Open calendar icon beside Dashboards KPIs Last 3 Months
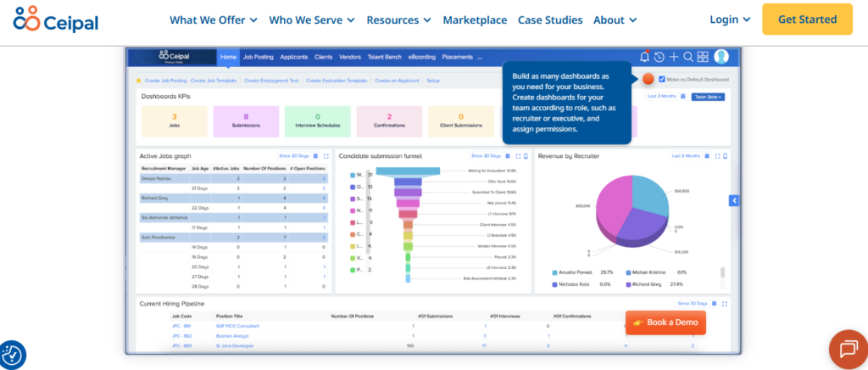 coord(682,97)
